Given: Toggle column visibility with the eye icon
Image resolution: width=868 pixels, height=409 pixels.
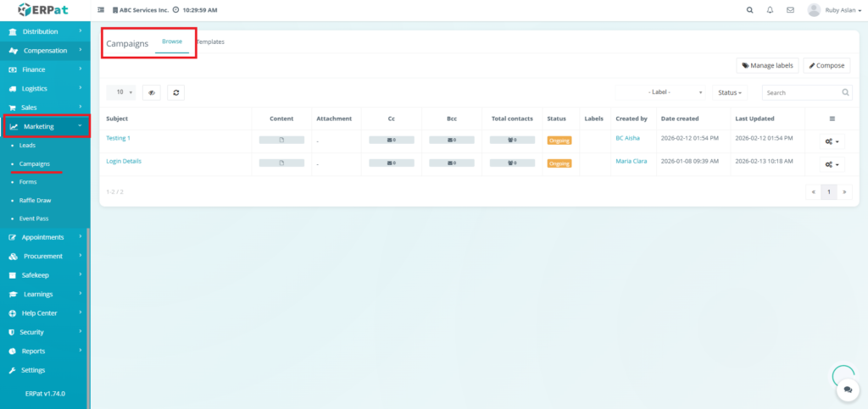Looking at the screenshot, I should 152,92.
